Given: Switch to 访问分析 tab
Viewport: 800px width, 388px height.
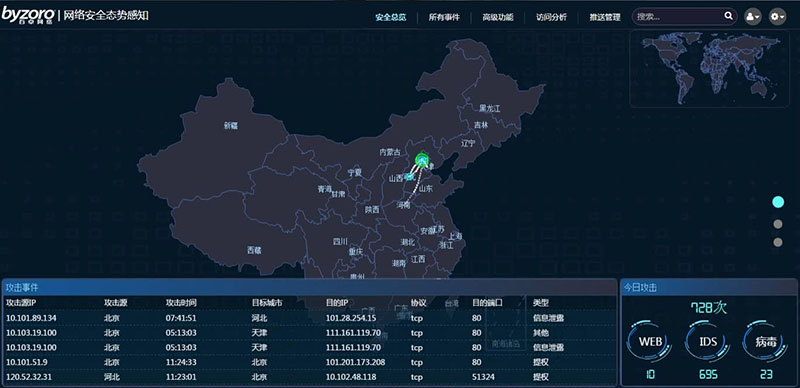Looking at the screenshot, I should (x=551, y=17).
